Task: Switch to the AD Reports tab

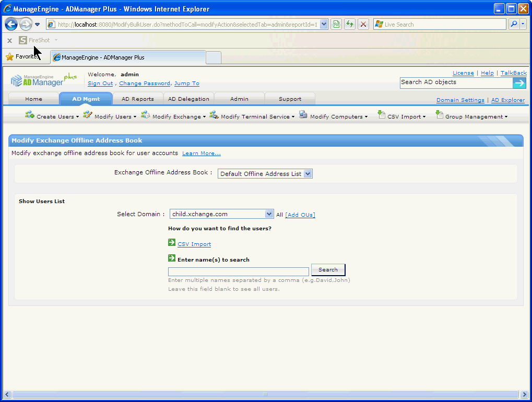Action: click(137, 98)
